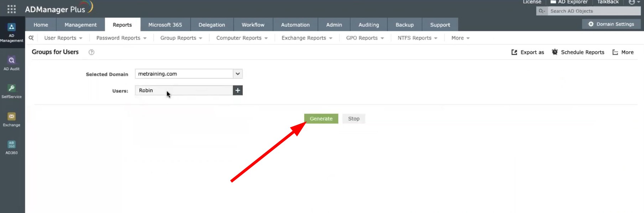Open the user account avatar menu
The width and height of the screenshot is (644, 213).
(634, 2)
